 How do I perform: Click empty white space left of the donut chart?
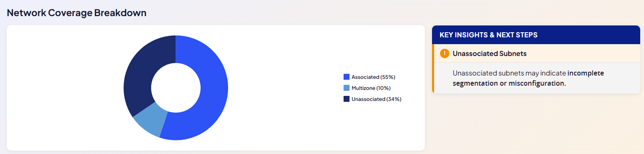(63, 88)
